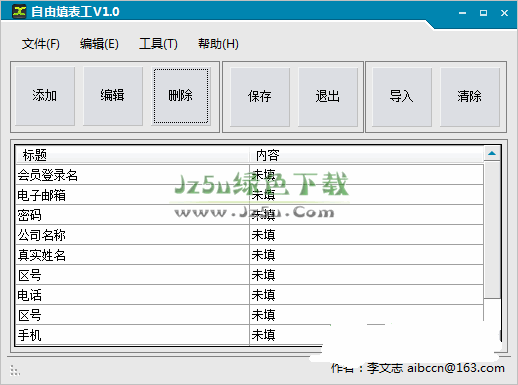Click the vertical scrollbar track

[x=492, y=230]
